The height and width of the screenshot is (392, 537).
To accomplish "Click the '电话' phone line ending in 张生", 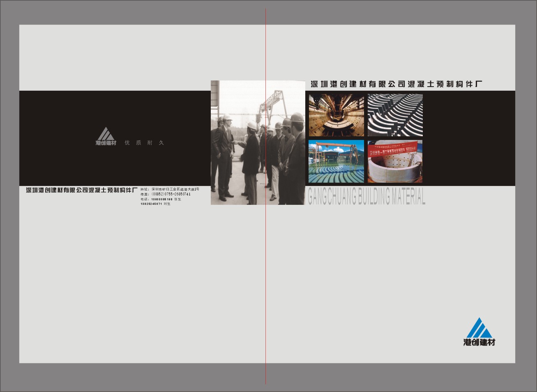I will pyautogui.click(x=161, y=199).
